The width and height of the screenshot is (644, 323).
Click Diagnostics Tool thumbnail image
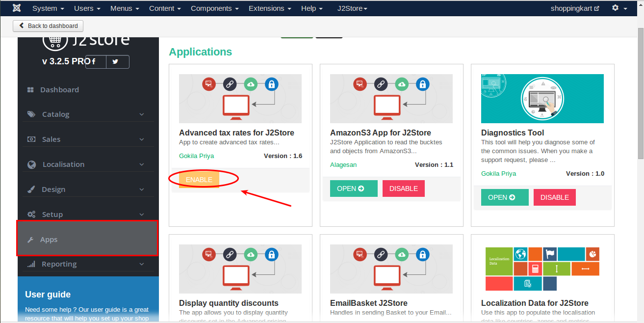pyautogui.click(x=542, y=98)
